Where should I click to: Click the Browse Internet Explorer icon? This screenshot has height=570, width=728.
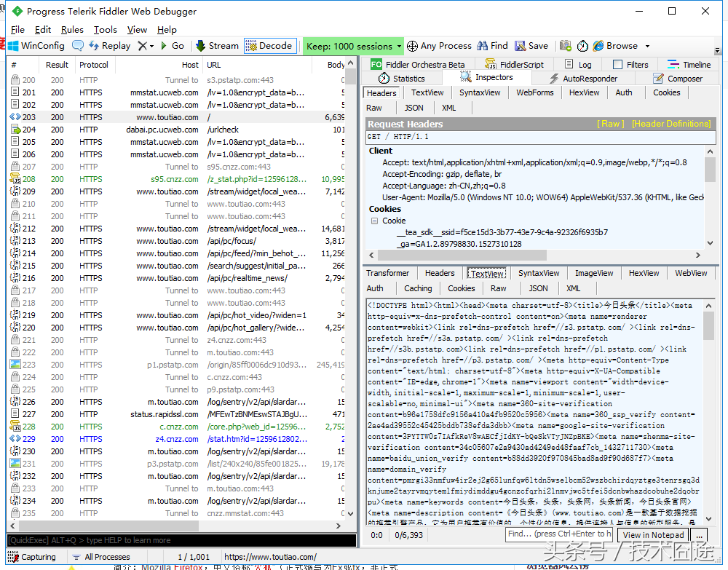coord(598,45)
